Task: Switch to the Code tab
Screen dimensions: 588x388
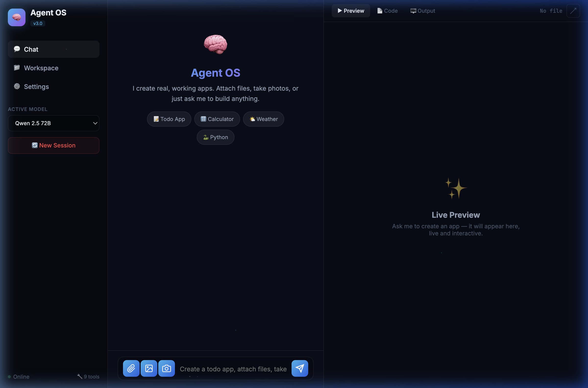Action: click(388, 11)
